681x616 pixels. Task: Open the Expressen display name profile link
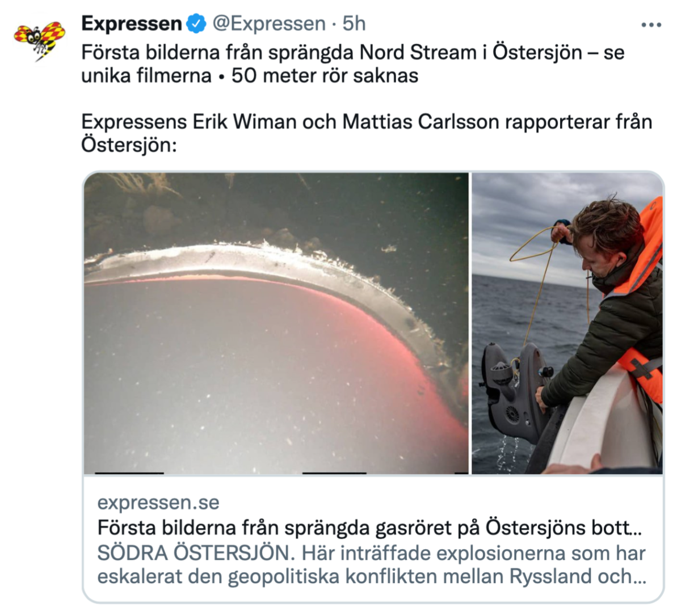tap(132, 24)
